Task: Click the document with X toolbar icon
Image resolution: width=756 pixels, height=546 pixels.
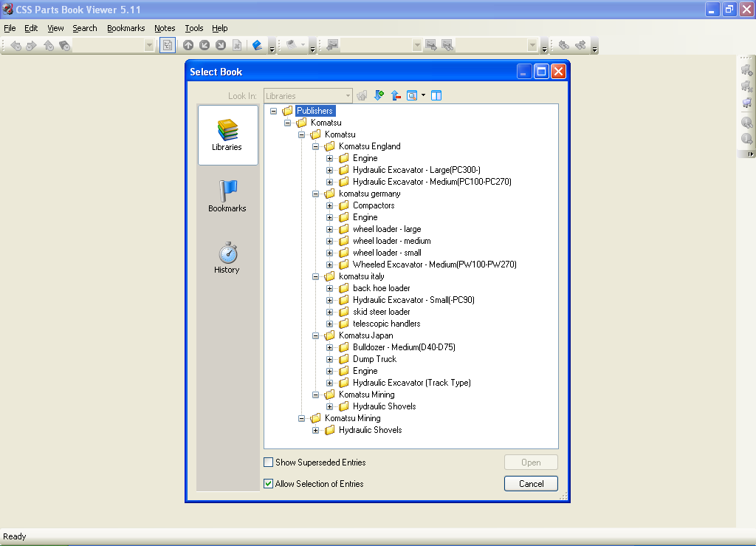Action: tap(237, 45)
